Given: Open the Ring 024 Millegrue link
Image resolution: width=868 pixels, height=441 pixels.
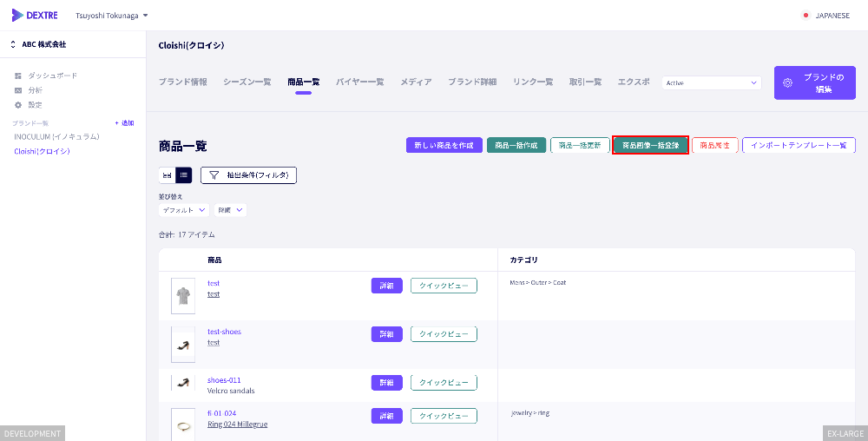Looking at the screenshot, I should [238, 425].
